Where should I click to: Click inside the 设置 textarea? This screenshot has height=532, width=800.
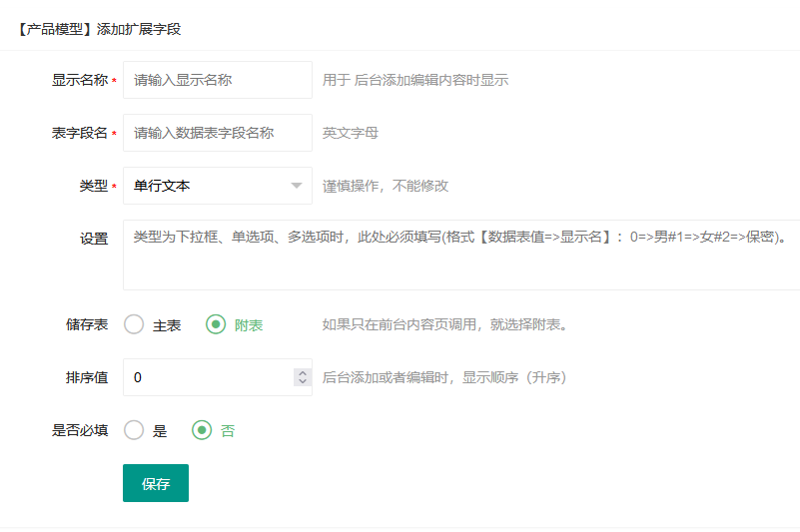coord(461,256)
